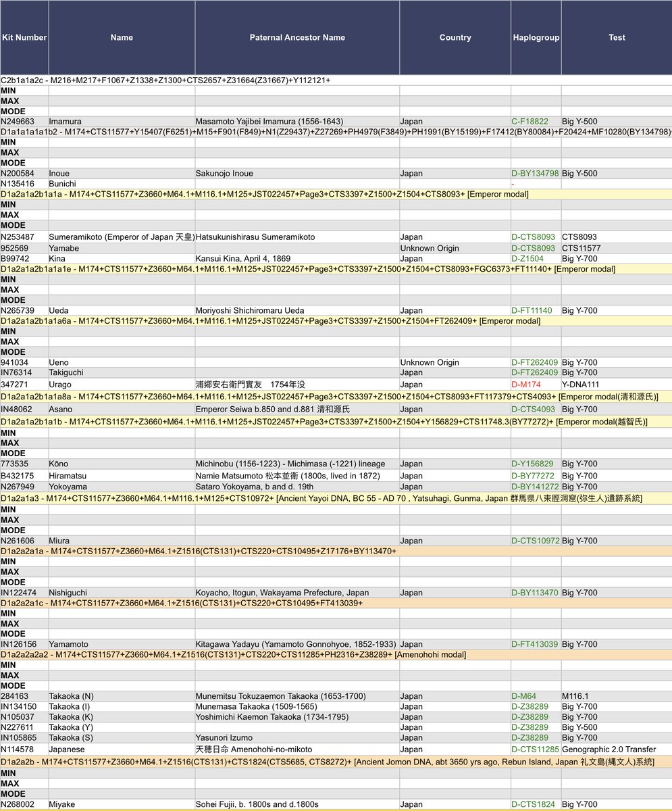The width and height of the screenshot is (672, 811).
Task: Open haplogroup link D-FT413039
Action: tap(535, 645)
